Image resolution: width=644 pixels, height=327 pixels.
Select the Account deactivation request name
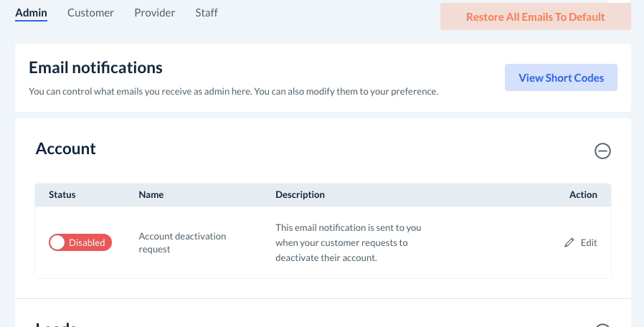tap(182, 242)
